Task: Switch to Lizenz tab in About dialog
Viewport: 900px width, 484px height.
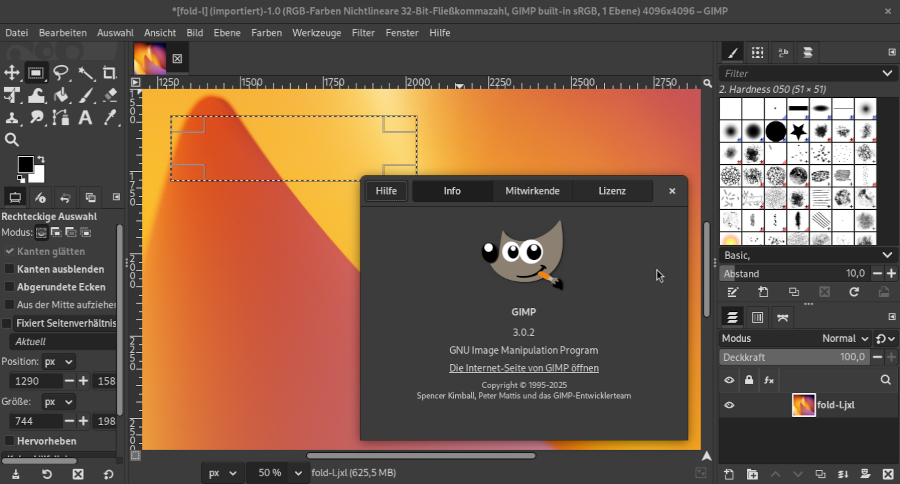Action: pos(612,191)
